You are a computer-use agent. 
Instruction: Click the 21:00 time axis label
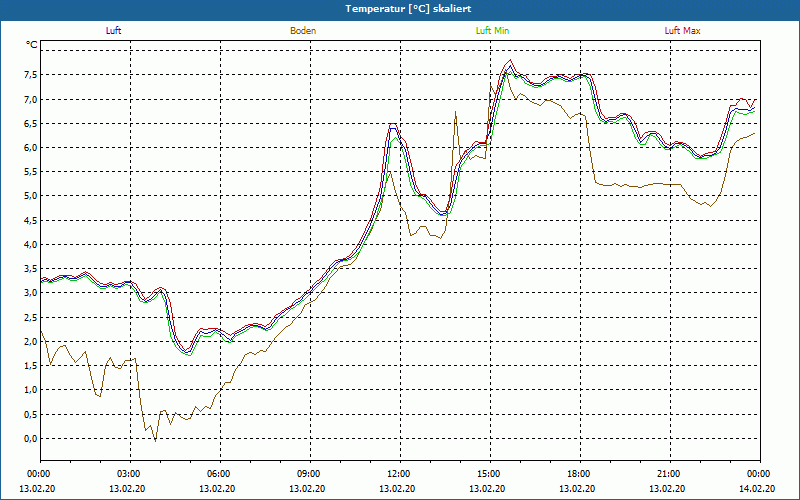667,474
